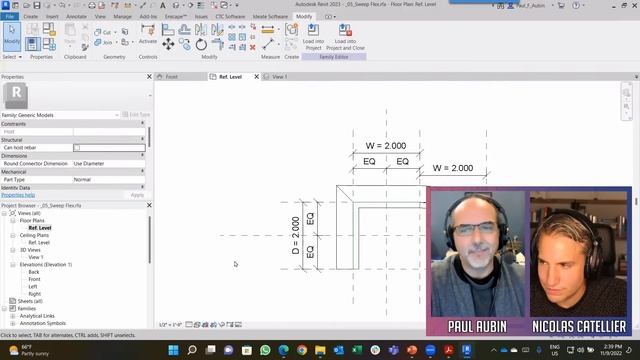The image size is (640, 360).
Task: Click the Mirror Draw Axis icon
Action: click(217, 29)
